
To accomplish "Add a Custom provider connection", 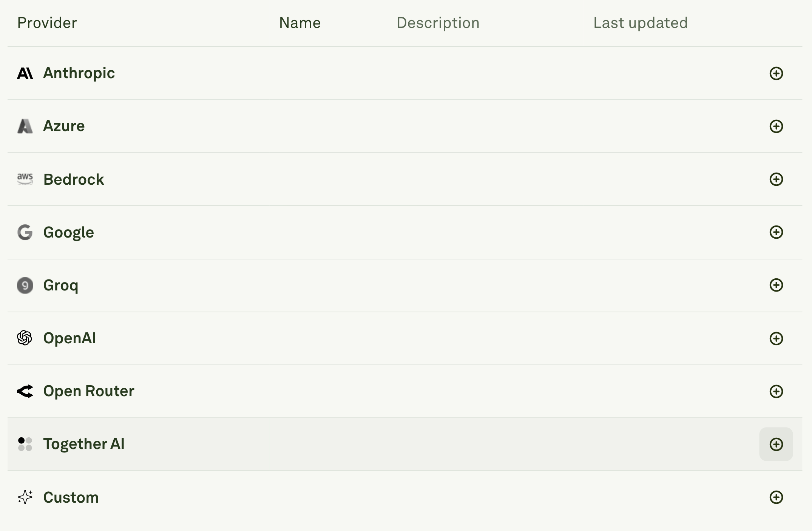I will pos(776,498).
